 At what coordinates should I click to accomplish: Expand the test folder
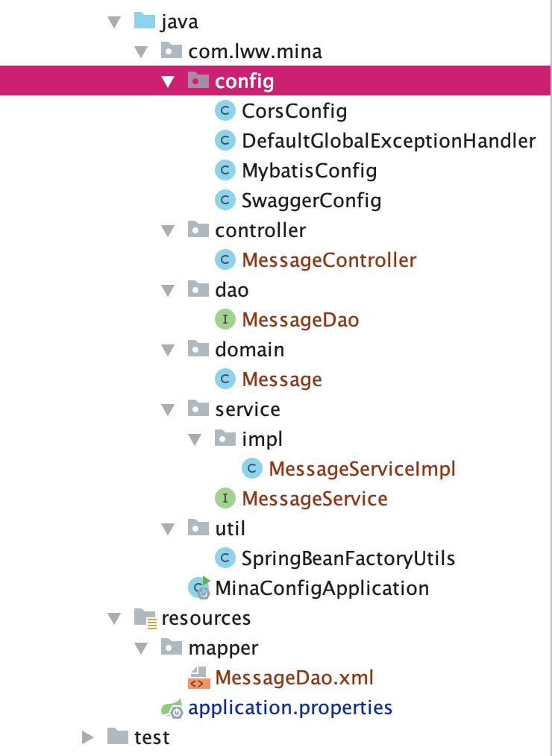[x=87, y=737]
